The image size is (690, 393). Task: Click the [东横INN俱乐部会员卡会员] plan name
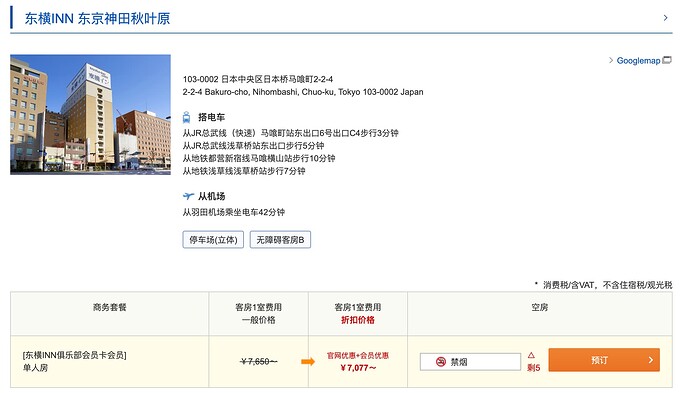pyautogui.click(x=74, y=355)
